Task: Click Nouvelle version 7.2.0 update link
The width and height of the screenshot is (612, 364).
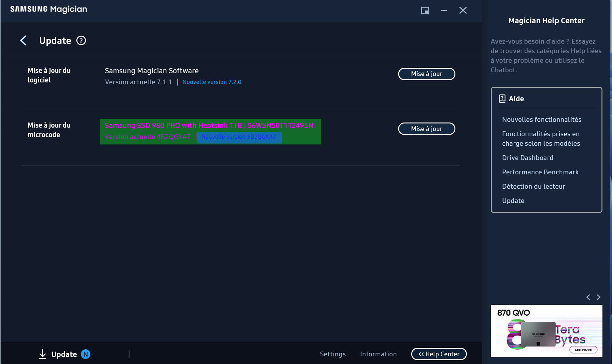Action: (x=212, y=82)
